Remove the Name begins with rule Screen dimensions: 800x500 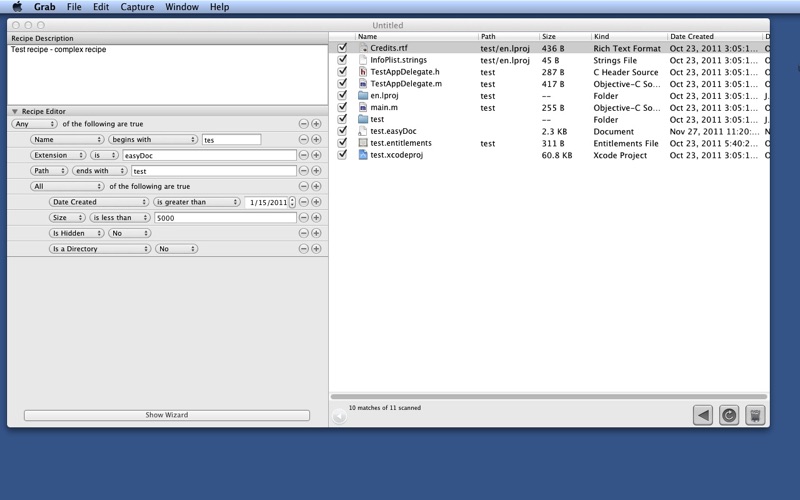tap(304, 139)
